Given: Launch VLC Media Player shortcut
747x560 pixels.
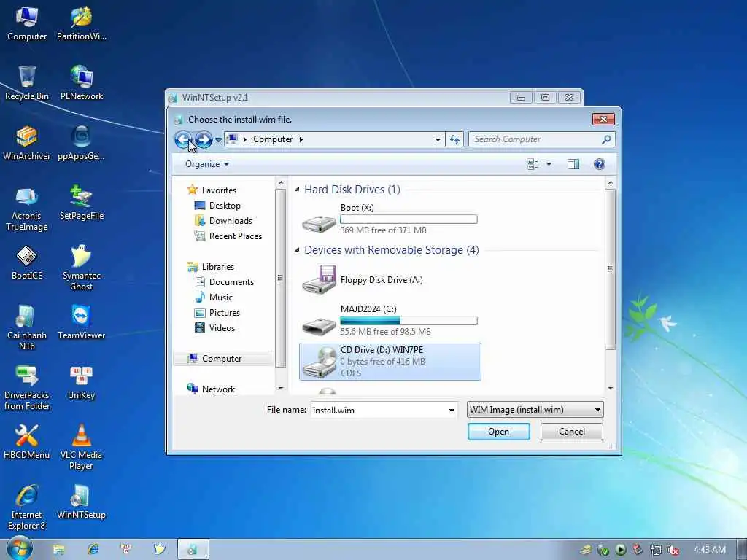Looking at the screenshot, I should click(x=82, y=448).
